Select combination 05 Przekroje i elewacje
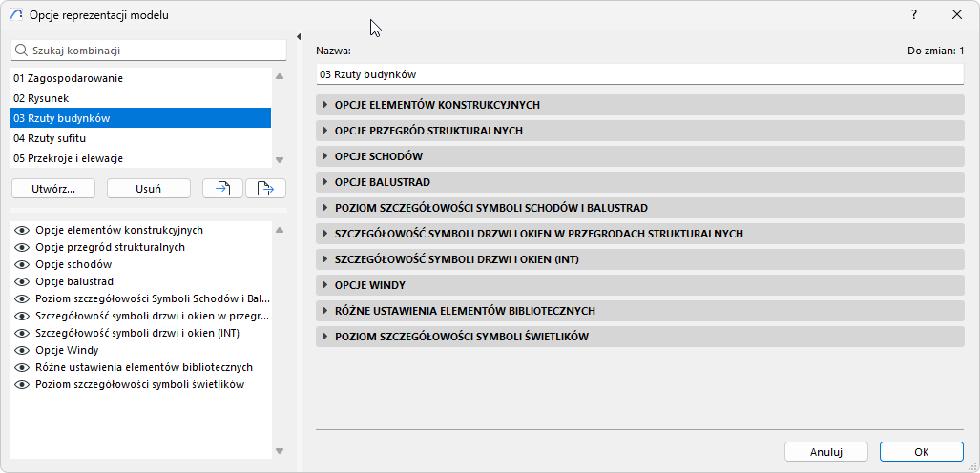Viewport: 980px width, 473px height. coord(140,158)
